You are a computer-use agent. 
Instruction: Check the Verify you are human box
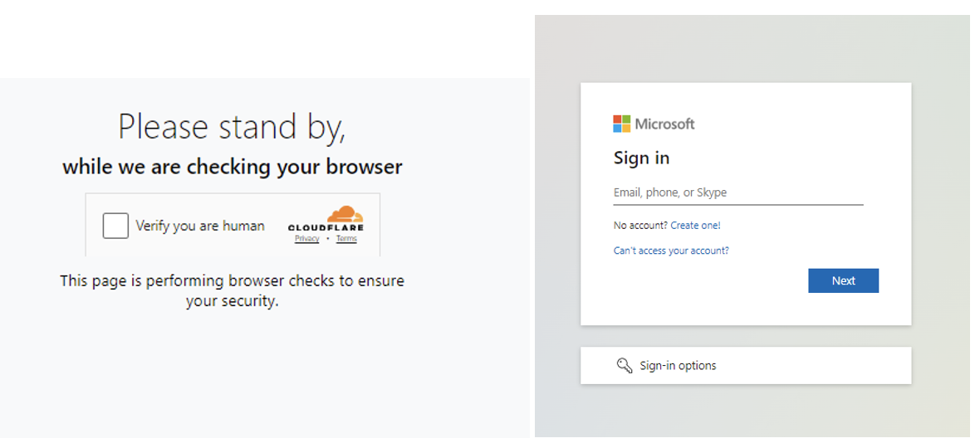(x=115, y=226)
